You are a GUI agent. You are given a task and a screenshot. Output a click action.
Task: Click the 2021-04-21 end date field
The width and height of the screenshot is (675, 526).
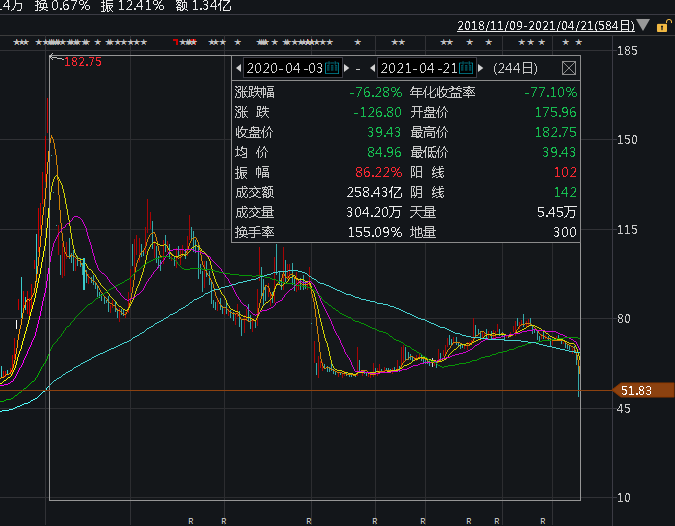[x=419, y=68]
